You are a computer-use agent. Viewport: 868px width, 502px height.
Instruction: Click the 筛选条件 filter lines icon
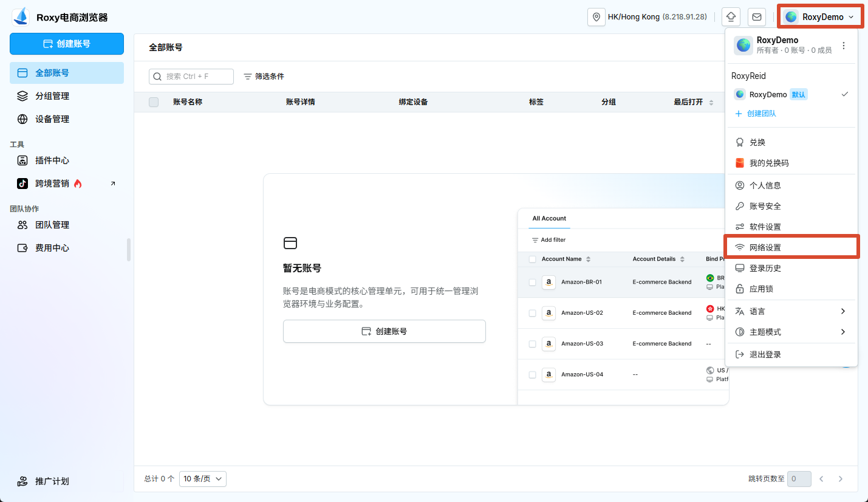pyautogui.click(x=248, y=77)
